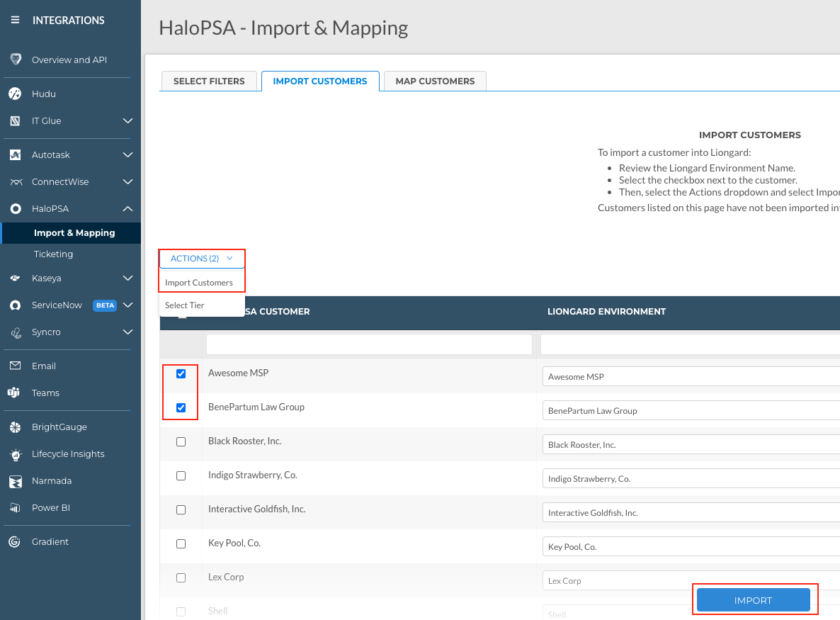Uncheck the Awesome MSP checkbox
Image resolution: width=840 pixels, height=620 pixels.
[x=181, y=373]
